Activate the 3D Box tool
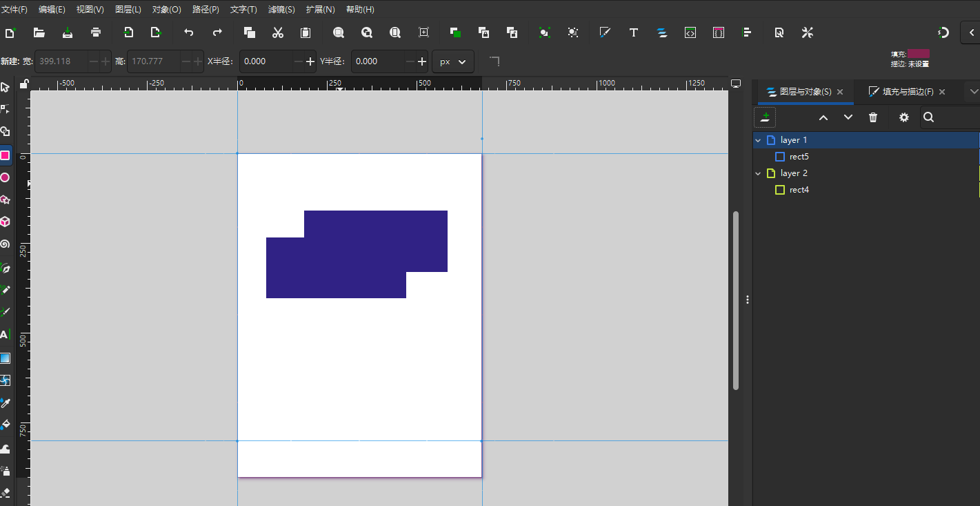980x506 pixels. click(x=5, y=222)
